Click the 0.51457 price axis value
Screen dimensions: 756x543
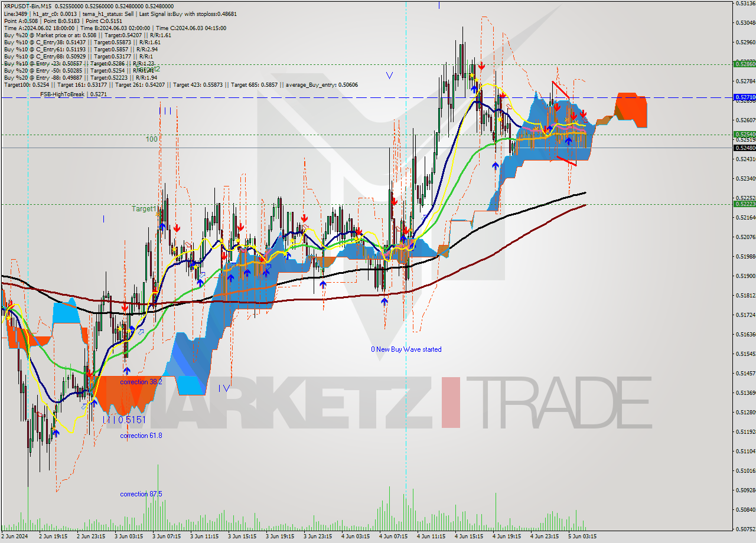tap(745, 373)
